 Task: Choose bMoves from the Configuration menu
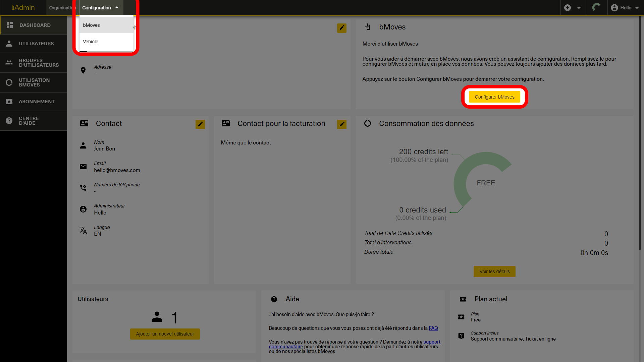pos(91,25)
